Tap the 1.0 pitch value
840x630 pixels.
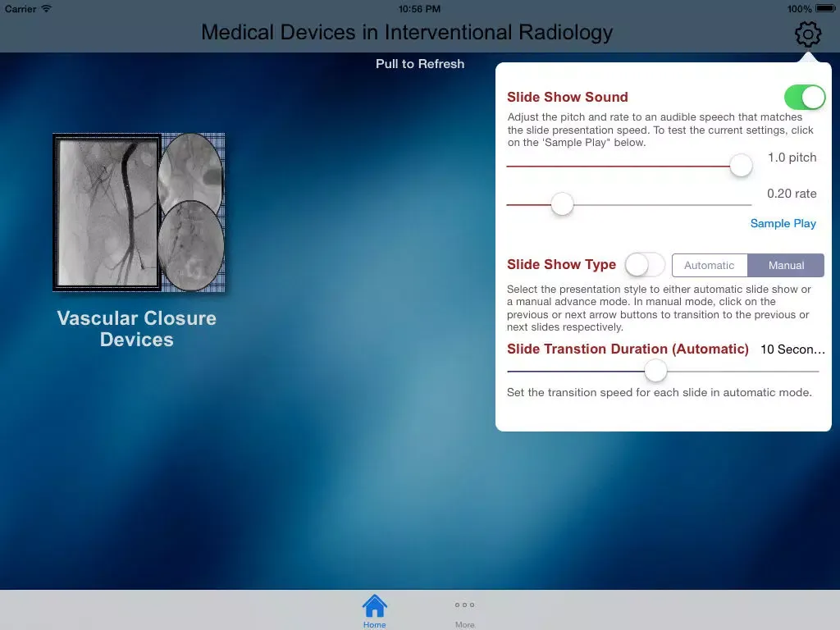point(792,157)
